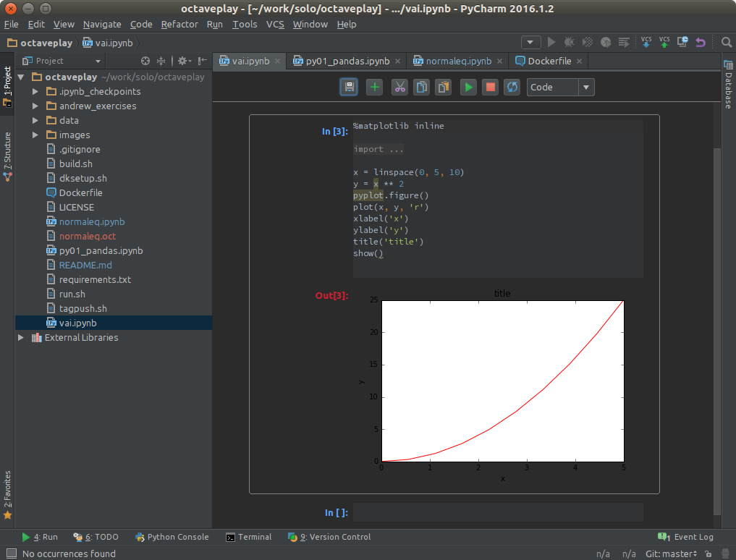
Task: Expand the andrew_exercises folder
Action: (x=35, y=106)
